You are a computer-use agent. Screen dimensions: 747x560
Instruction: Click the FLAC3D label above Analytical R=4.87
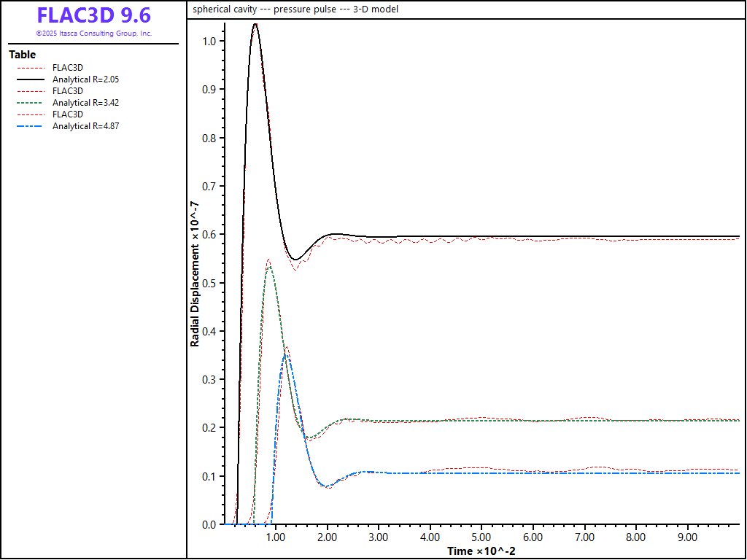pos(67,114)
